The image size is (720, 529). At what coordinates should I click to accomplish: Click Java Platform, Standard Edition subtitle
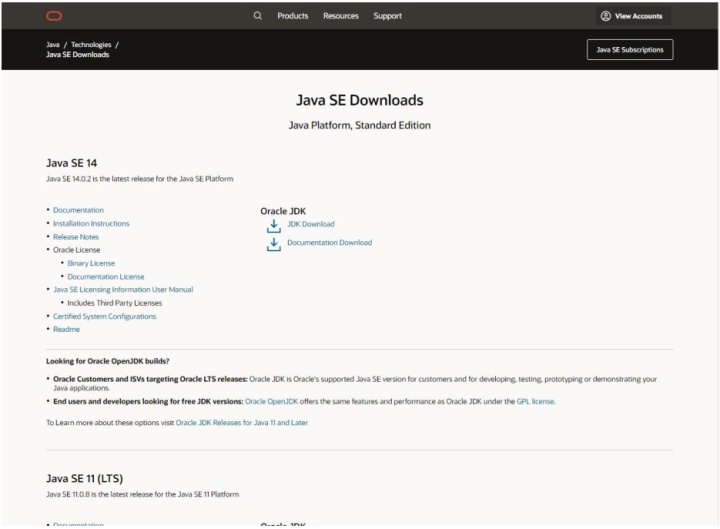(x=360, y=125)
